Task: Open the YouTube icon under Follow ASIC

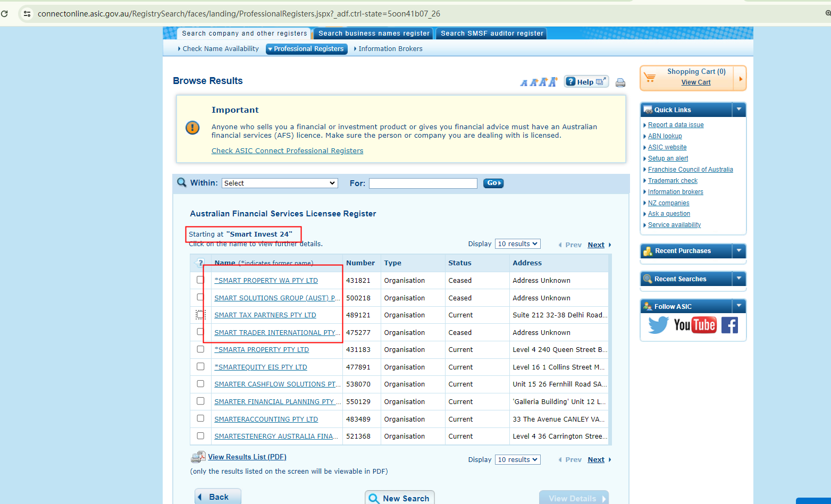Action: click(695, 325)
